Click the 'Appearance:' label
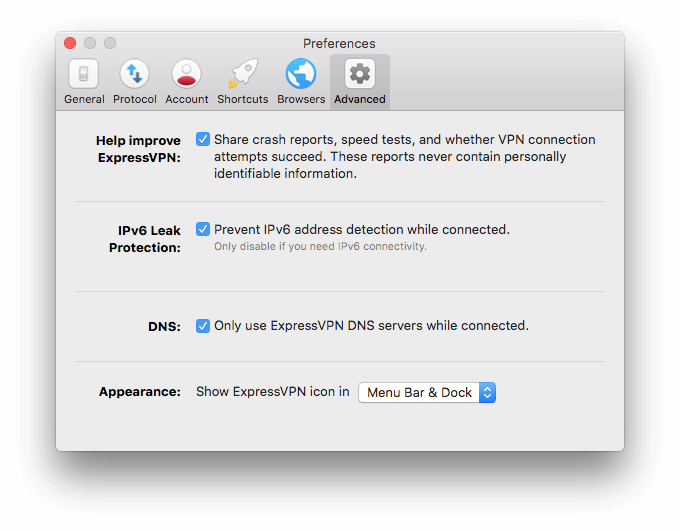680x531 pixels. 140,392
